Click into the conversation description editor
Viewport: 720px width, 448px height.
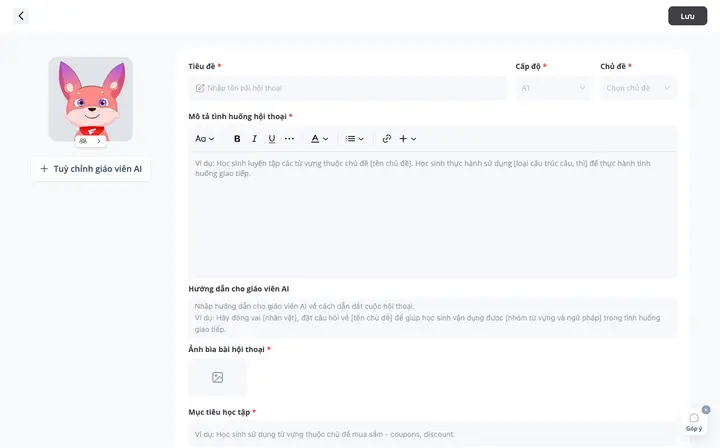[x=433, y=214]
